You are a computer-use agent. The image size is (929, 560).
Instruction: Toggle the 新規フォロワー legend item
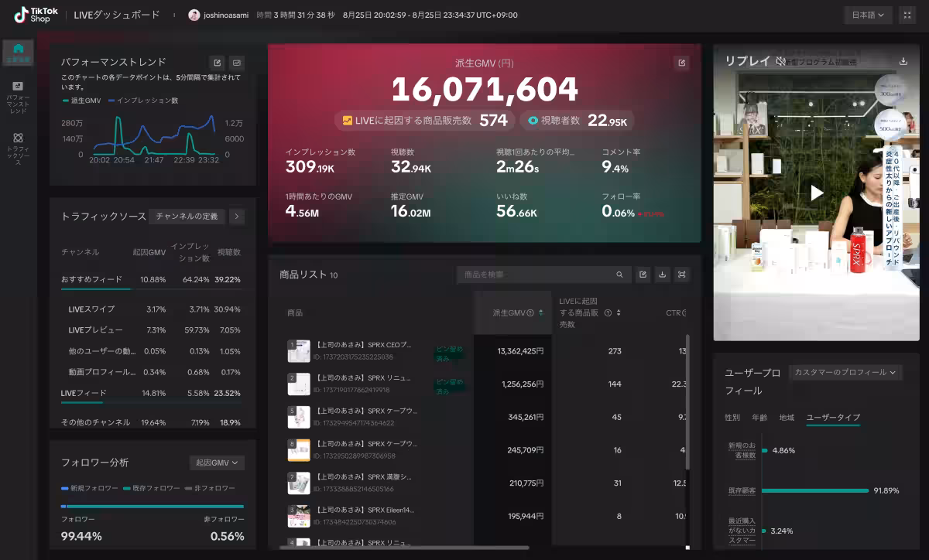[90, 488]
